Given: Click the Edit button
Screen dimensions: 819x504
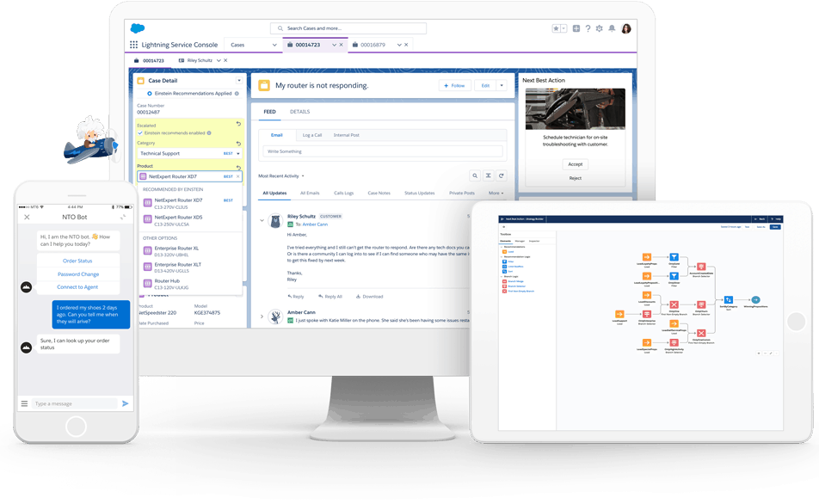Looking at the screenshot, I should pos(486,86).
